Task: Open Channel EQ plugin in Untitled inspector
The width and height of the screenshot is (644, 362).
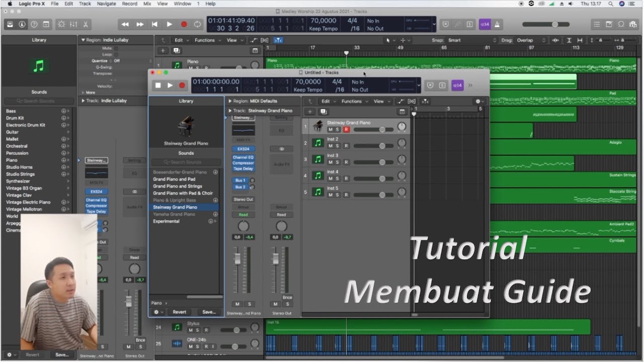Action: tap(243, 157)
